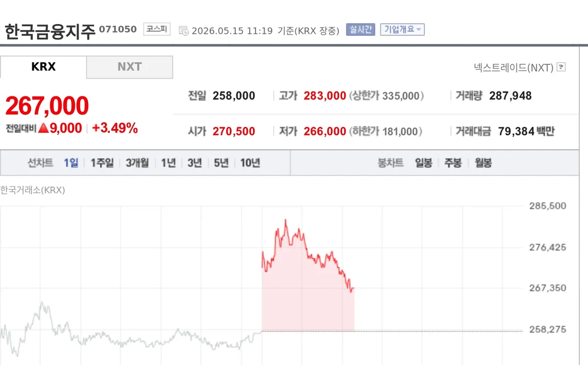The width and height of the screenshot is (588, 365).
Task: Switch to the KRX tab
Action: click(44, 67)
